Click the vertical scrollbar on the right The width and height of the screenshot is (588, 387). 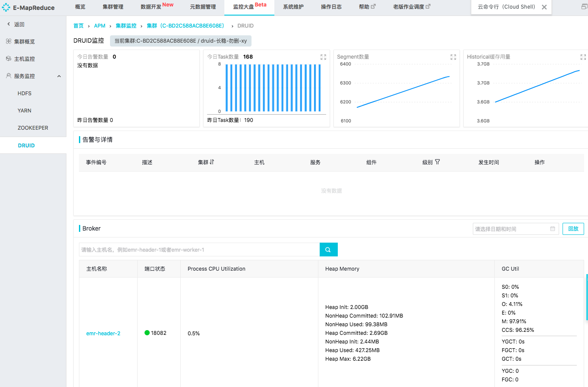(587, 297)
